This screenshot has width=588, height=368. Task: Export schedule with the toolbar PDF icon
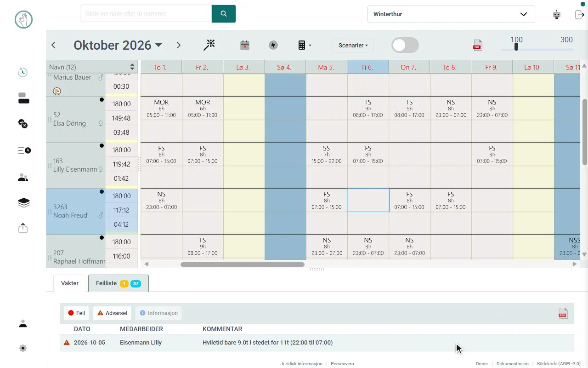click(x=477, y=45)
